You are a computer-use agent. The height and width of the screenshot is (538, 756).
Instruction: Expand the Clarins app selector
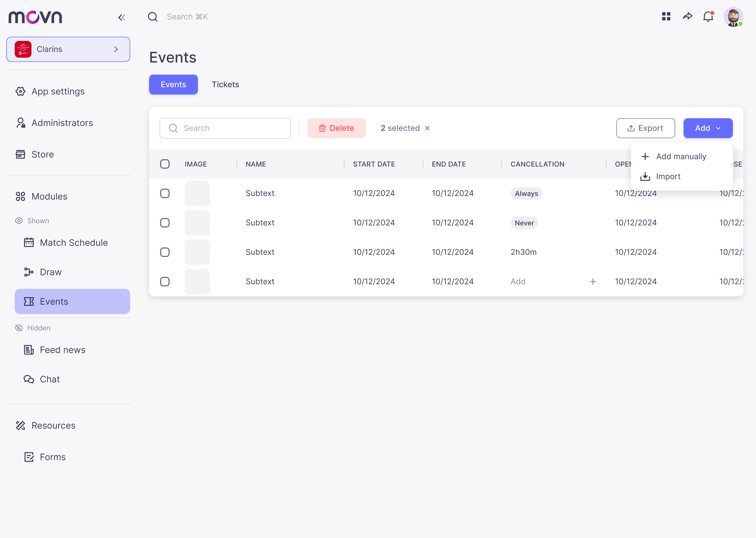[x=68, y=49]
